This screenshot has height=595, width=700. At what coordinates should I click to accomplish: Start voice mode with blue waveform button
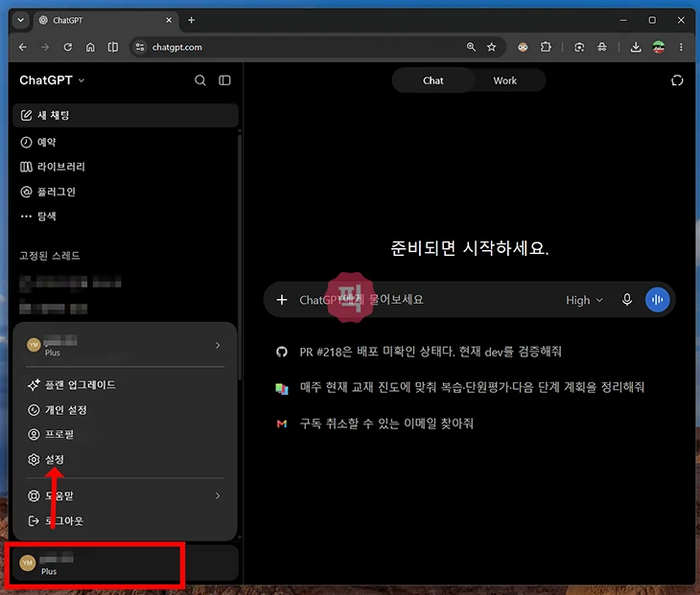coord(657,300)
